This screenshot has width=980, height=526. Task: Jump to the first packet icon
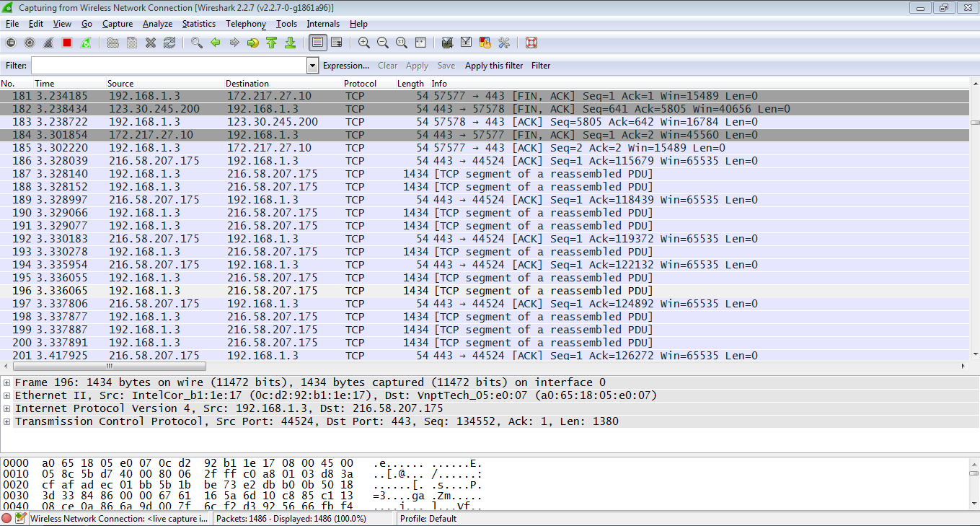(x=271, y=43)
